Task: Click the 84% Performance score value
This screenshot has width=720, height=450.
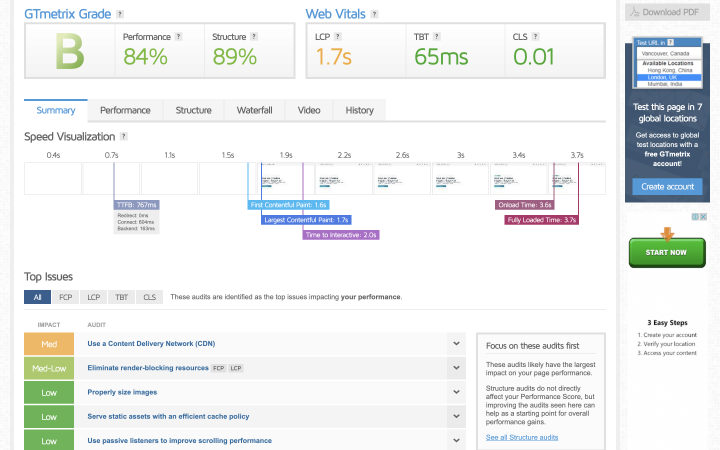Action: point(145,57)
